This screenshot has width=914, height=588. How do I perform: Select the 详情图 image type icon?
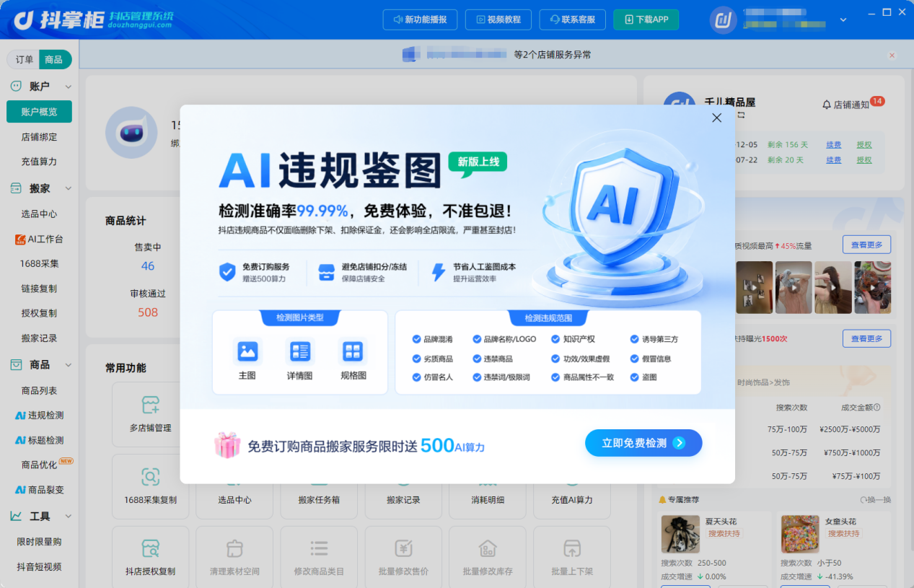coord(299,351)
